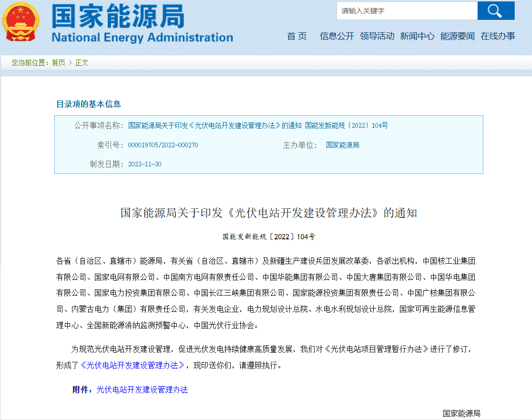Click the 您当前位置 label

pos(30,63)
